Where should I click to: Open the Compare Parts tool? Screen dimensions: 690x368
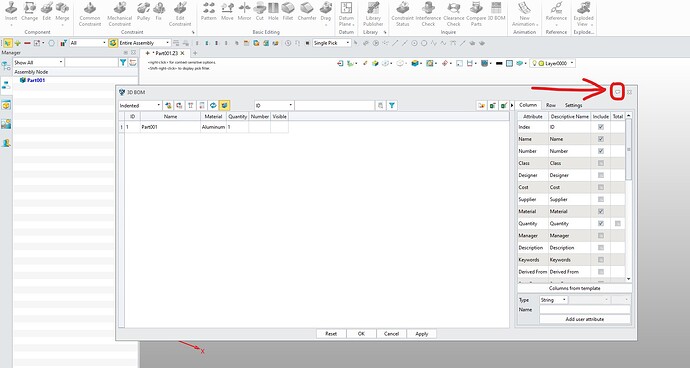(476, 13)
